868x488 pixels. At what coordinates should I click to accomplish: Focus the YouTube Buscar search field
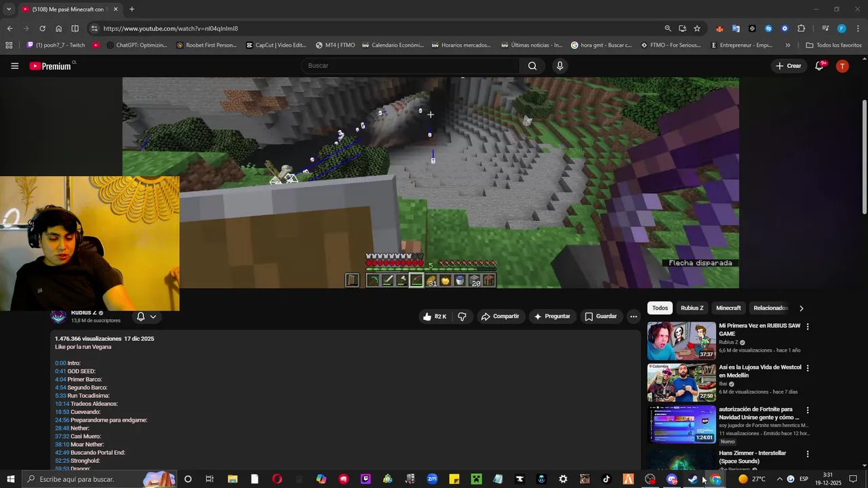410,66
